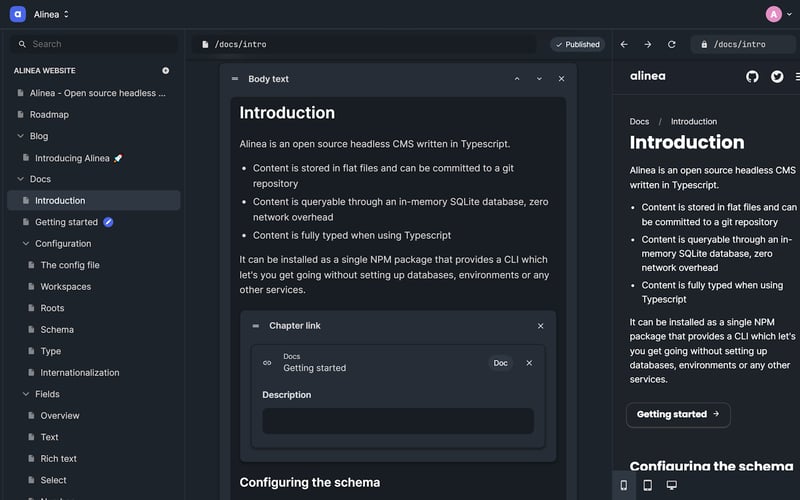Click the file icon before /docs/intro
Viewport: 800px width, 500px height.
tap(205, 44)
